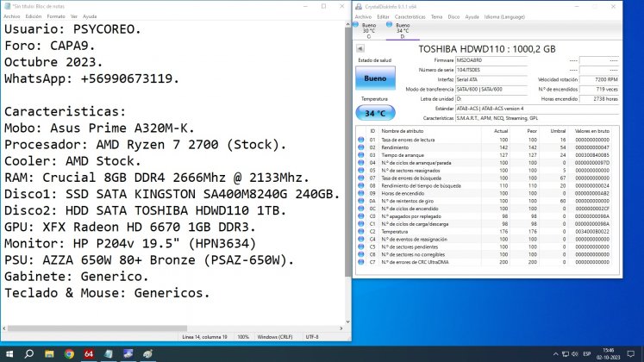The width and height of the screenshot is (644, 362).
Task: Open the taskbar clock and calendar
Action: [609, 353]
